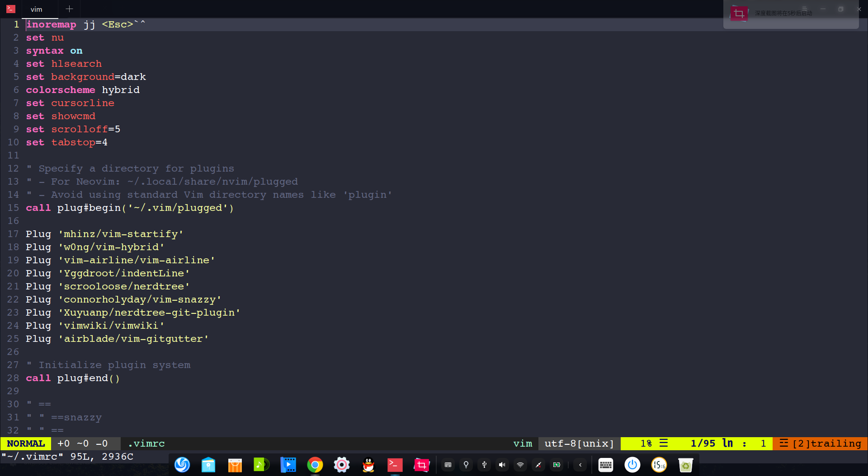
Task: Open the Deepin Movie player
Action: point(288,465)
